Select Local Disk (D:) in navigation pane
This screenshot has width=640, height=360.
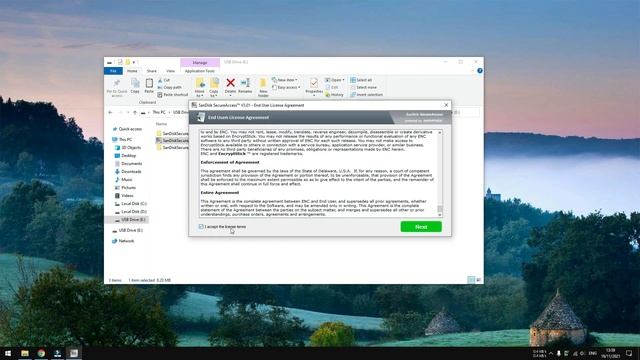tap(131, 211)
